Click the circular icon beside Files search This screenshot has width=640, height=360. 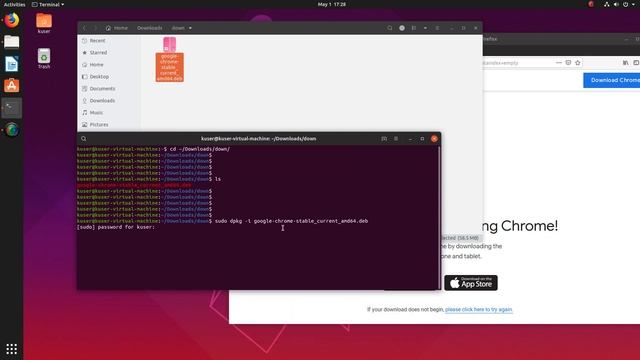click(402, 28)
